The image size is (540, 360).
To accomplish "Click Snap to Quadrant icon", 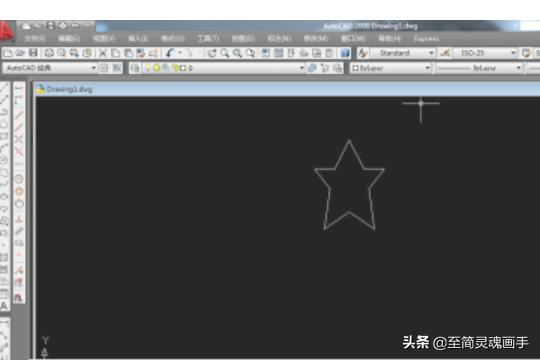I will tap(19, 191).
